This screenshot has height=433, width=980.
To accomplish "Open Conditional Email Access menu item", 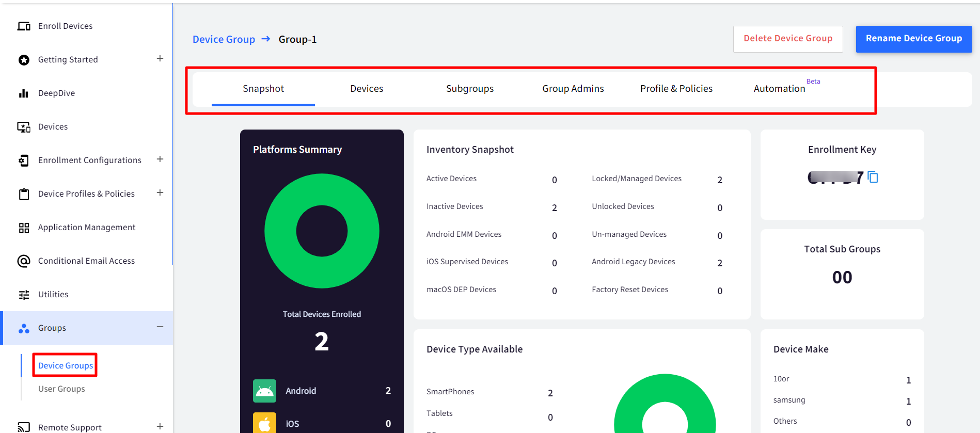I will [x=86, y=261].
